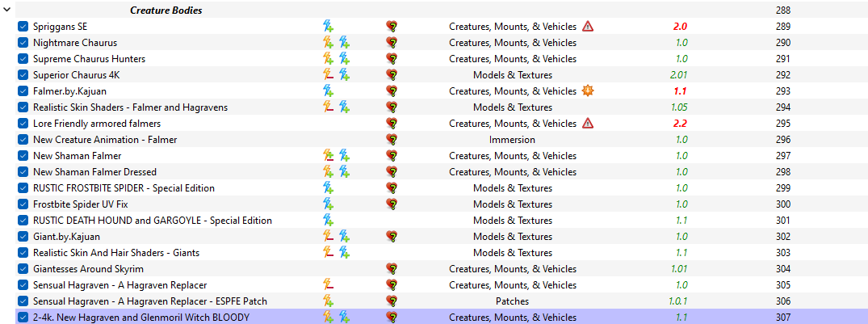Select the New Creature Animation - Falmer mod name
This screenshot has width=868, height=324.
point(105,140)
